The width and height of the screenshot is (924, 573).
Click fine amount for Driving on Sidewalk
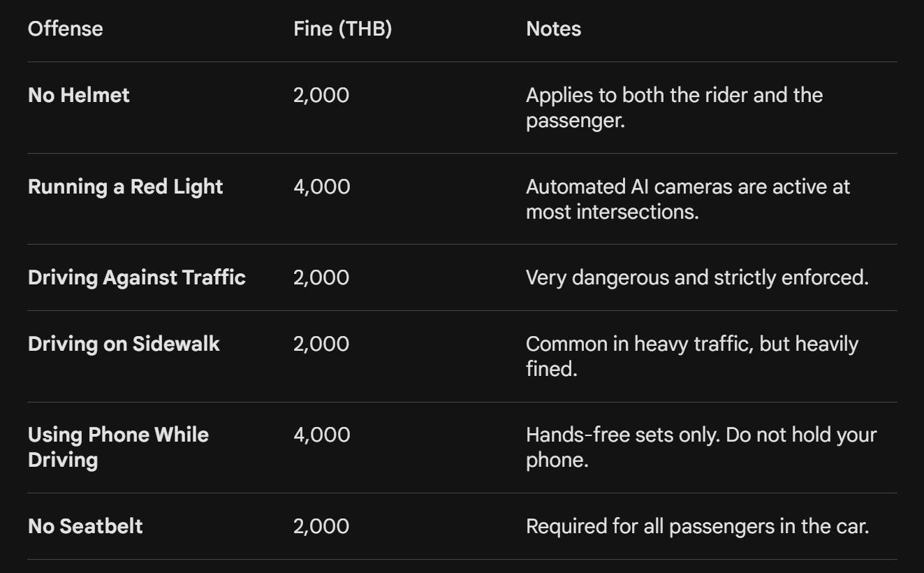pyautogui.click(x=321, y=344)
